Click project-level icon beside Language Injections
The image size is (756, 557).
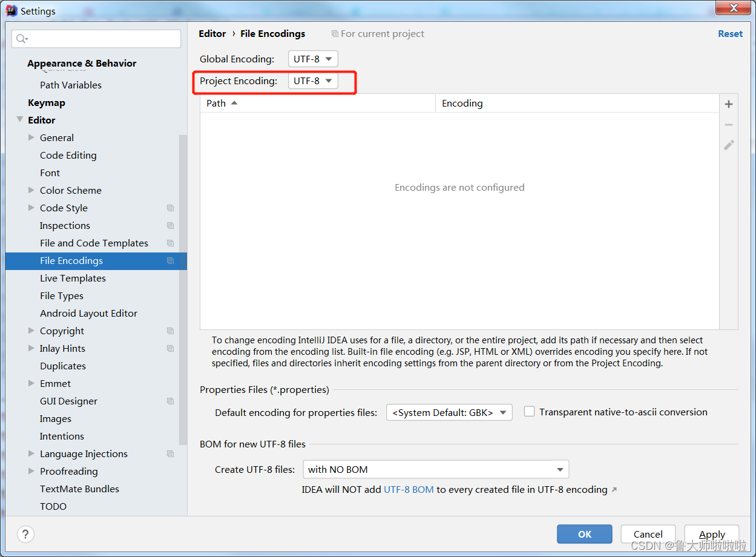click(171, 453)
